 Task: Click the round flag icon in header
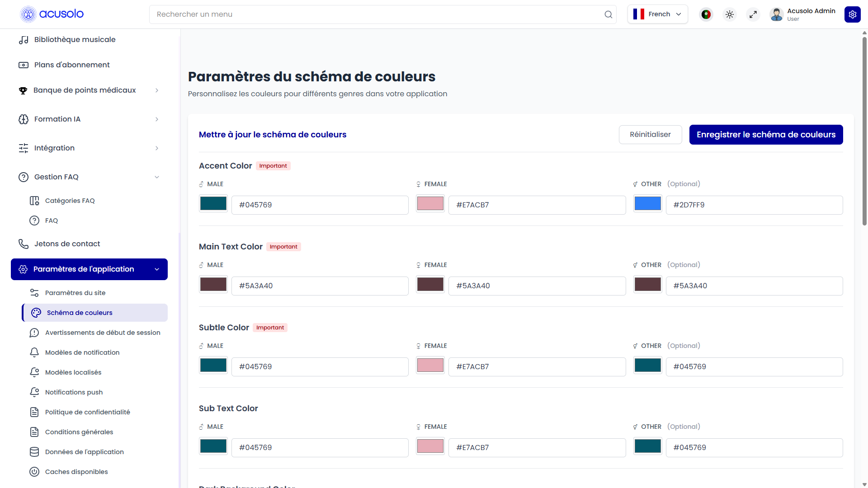pos(706,14)
